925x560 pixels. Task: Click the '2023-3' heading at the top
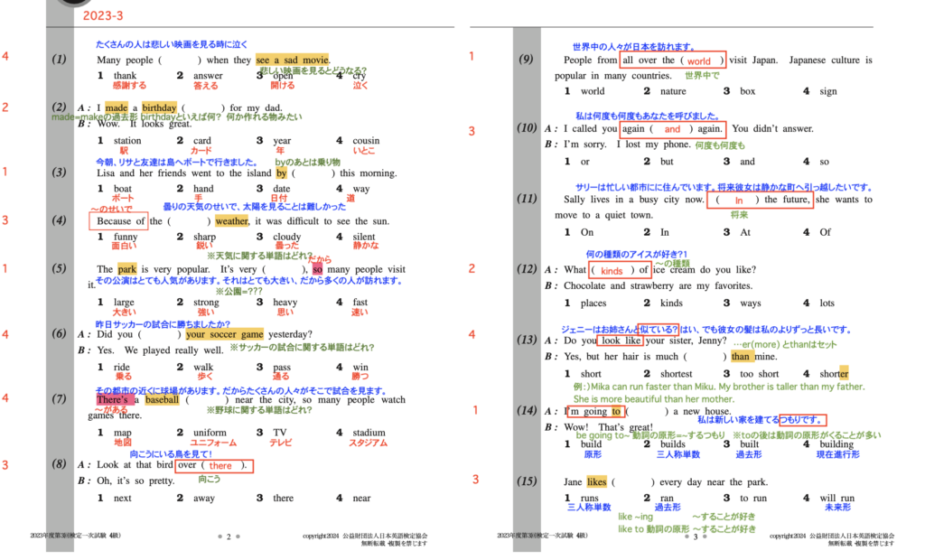coord(103,16)
